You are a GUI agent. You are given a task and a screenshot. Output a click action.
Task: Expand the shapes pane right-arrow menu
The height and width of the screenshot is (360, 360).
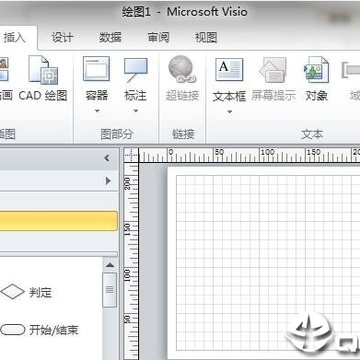point(108,181)
